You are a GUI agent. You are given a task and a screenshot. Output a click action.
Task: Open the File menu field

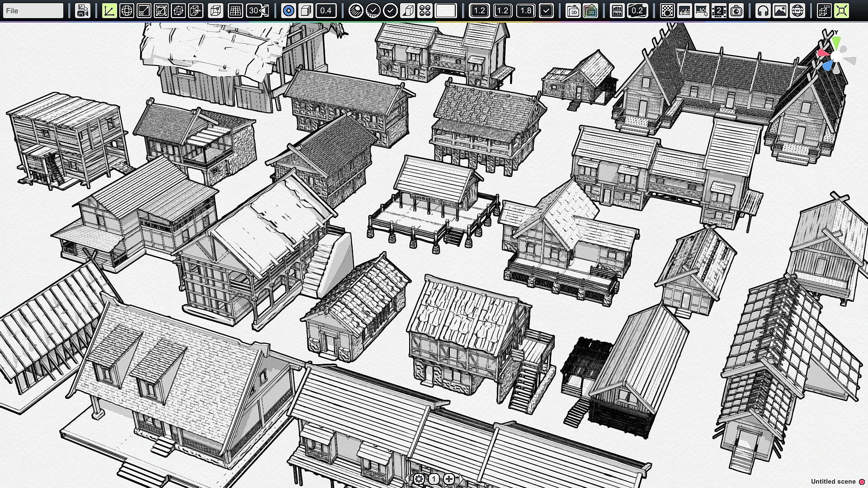pos(33,10)
